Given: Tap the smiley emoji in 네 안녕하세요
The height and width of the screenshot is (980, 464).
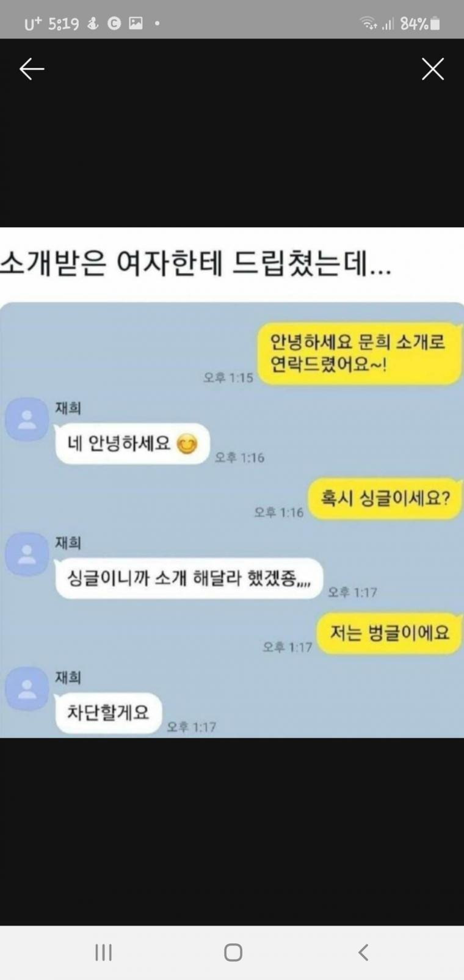Looking at the screenshot, I should [x=187, y=444].
